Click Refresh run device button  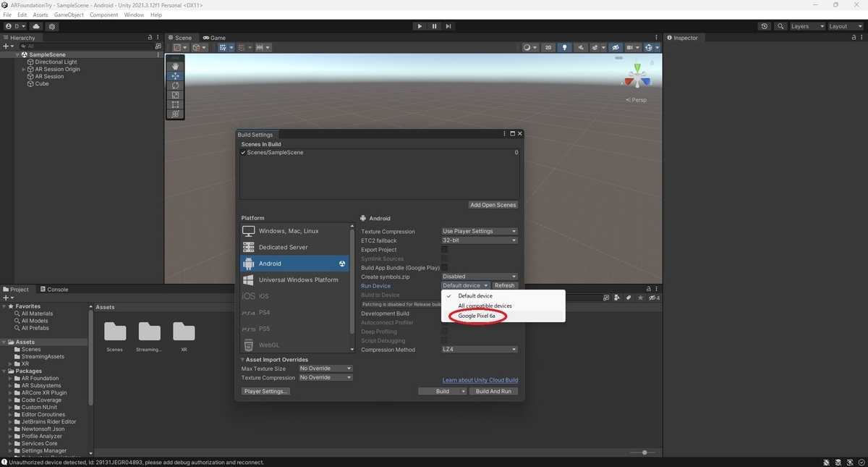coord(505,286)
